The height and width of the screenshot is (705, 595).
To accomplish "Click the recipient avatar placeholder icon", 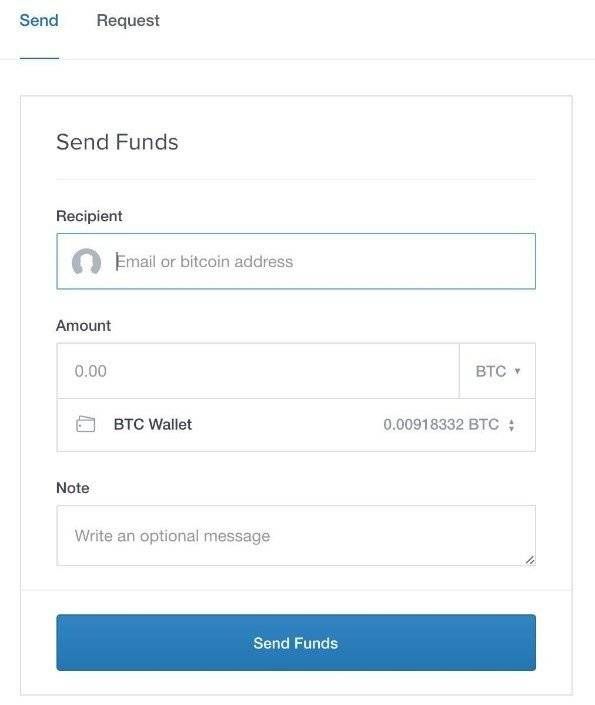I will pos(86,262).
